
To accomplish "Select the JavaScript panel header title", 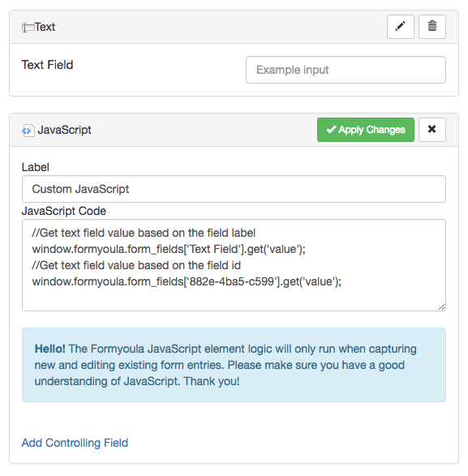I will point(64,130).
